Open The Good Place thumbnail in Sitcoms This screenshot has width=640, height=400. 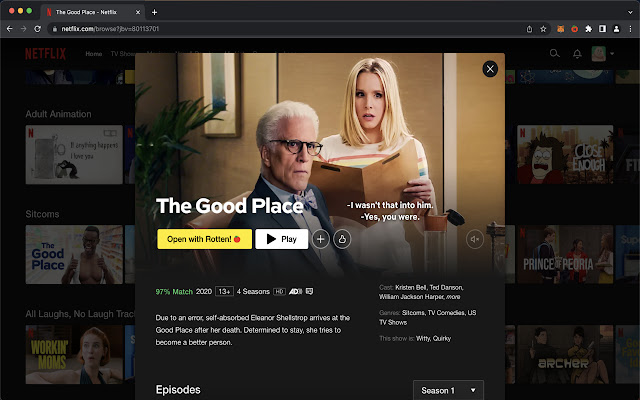tap(74, 255)
